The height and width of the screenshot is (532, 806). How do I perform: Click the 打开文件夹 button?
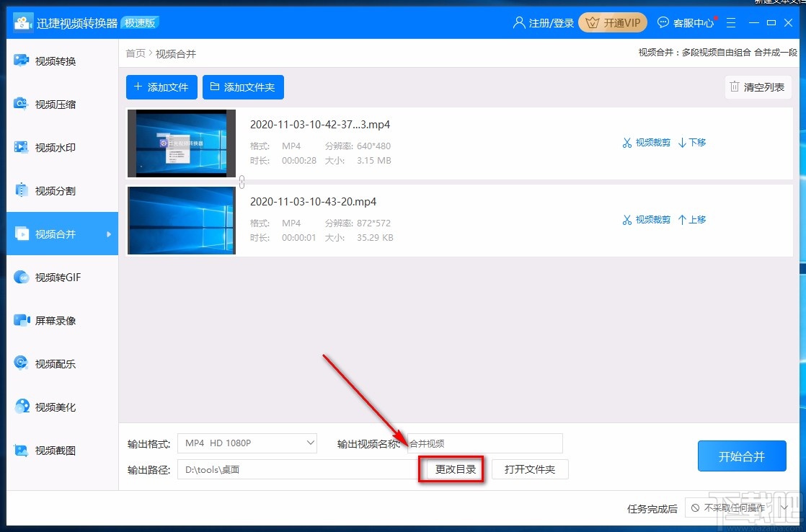530,469
